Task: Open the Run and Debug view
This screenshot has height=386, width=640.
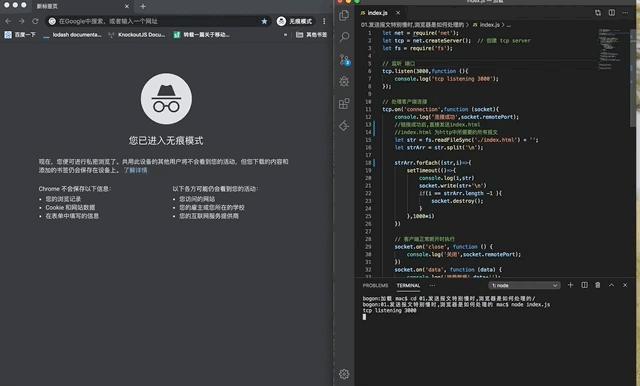Action: point(344,81)
